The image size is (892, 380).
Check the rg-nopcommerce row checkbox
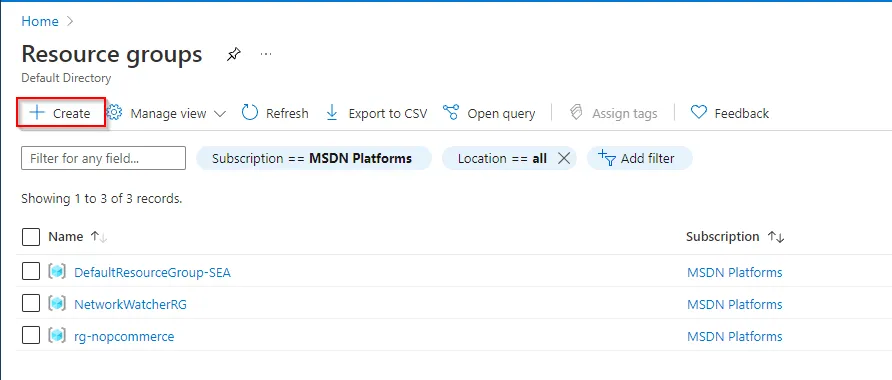pos(31,336)
